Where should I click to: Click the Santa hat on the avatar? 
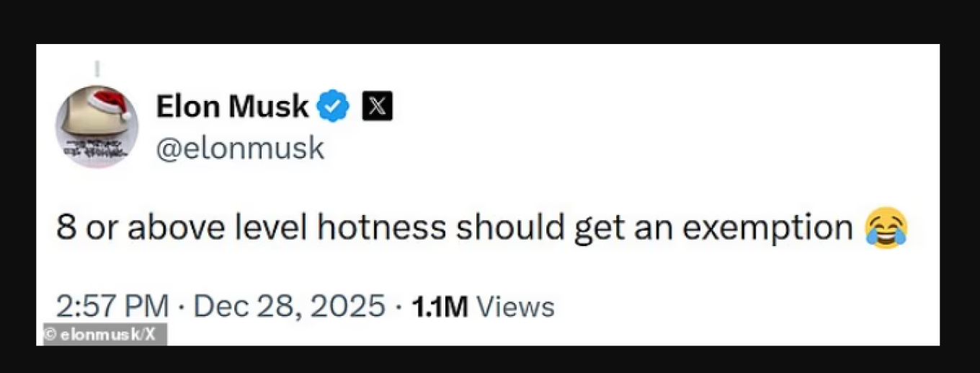point(110,101)
